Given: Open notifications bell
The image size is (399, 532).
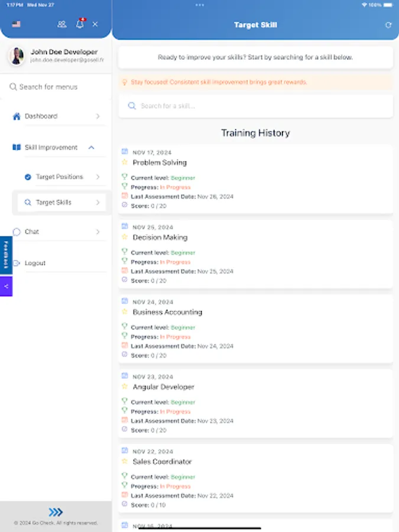Looking at the screenshot, I should tap(80, 24).
